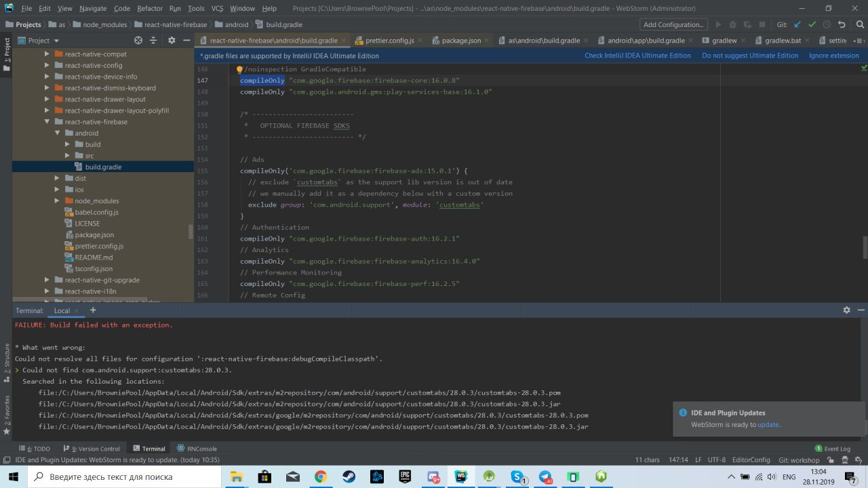Switch to the gradlew.bat tab

[783, 41]
